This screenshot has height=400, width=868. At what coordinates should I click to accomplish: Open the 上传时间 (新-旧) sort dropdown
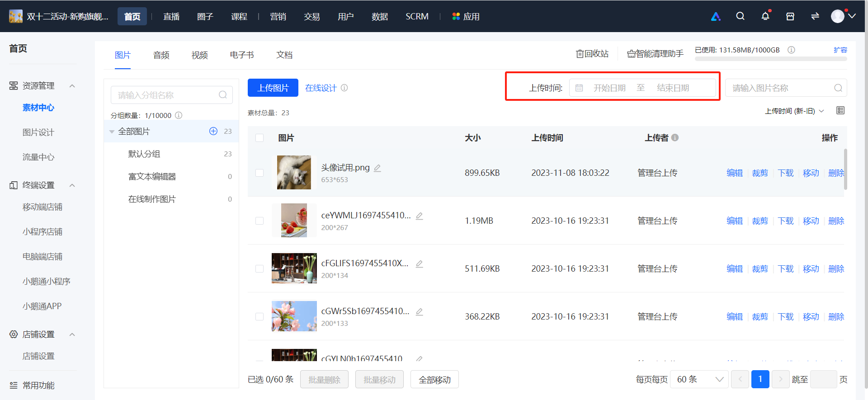pos(794,111)
